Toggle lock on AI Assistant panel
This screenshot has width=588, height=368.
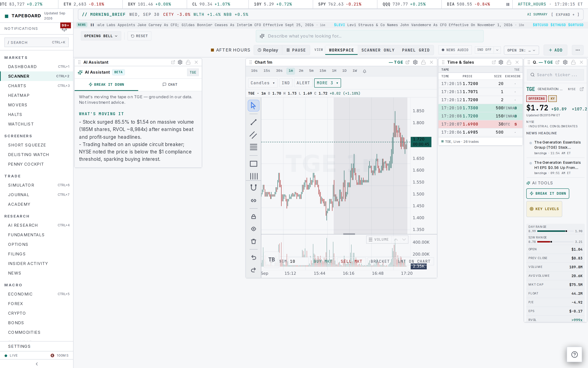click(188, 62)
